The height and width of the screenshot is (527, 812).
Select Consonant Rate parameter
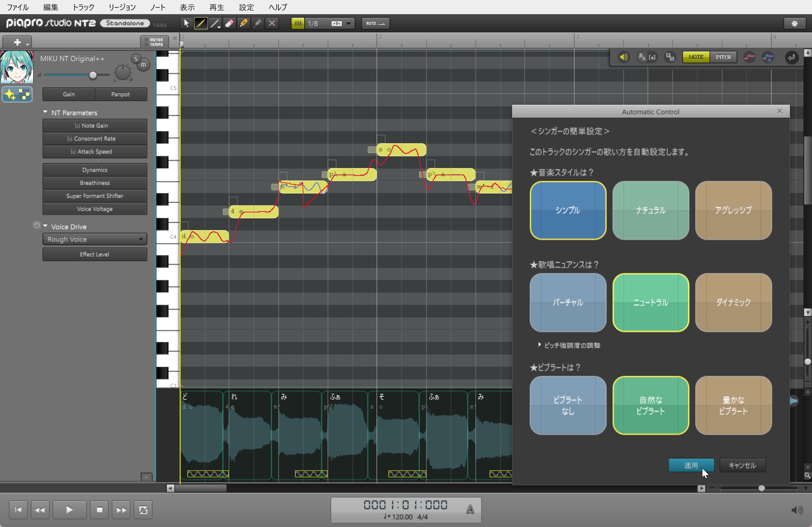point(95,138)
